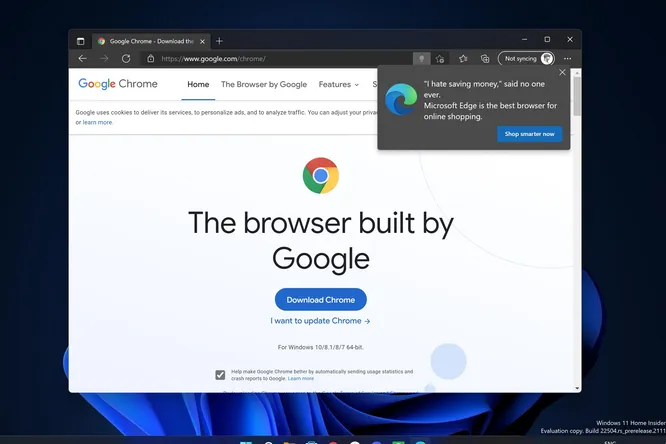Toggle the shopping icon in address bar

click(x=421, y=59)
